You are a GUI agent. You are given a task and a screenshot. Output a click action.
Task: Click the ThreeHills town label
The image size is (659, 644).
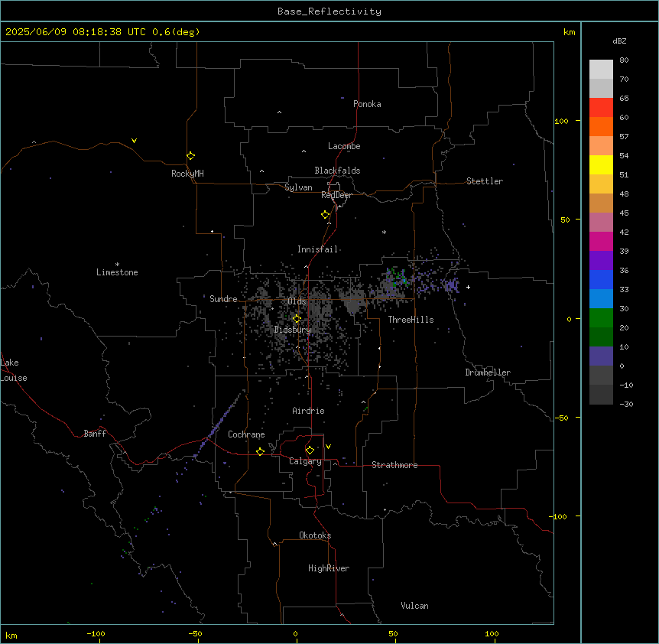click(411, 320)
